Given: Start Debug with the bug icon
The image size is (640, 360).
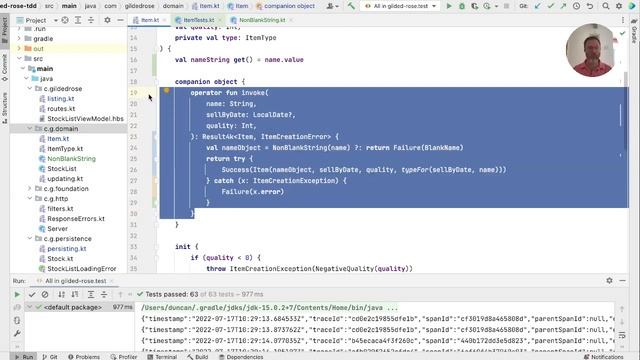Looking at the screenshot, I should tap(462, 6).
